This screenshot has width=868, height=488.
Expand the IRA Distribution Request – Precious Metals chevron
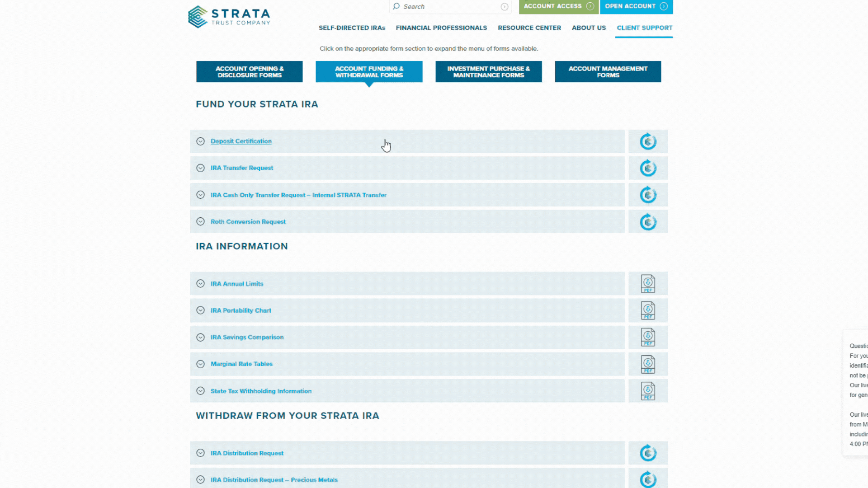tap(201, 479)
